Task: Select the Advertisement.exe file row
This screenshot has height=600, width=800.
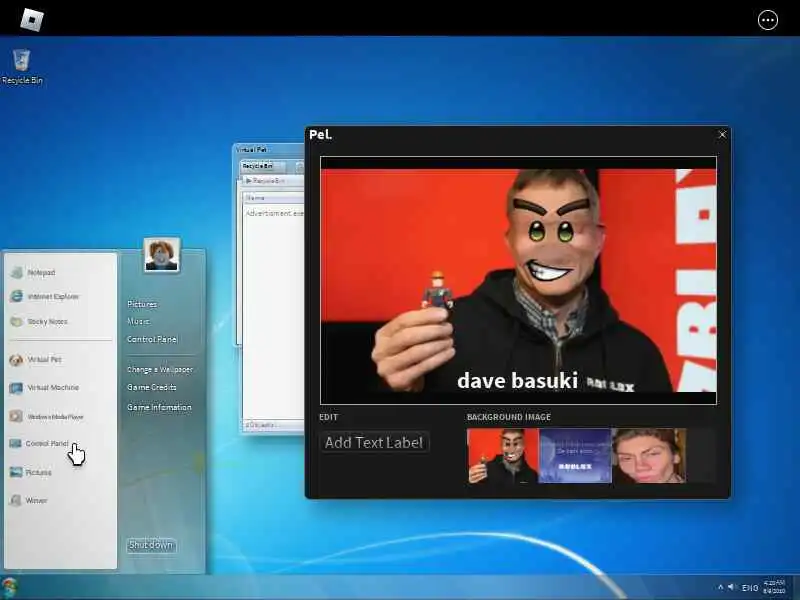Action: click(274, 213)
